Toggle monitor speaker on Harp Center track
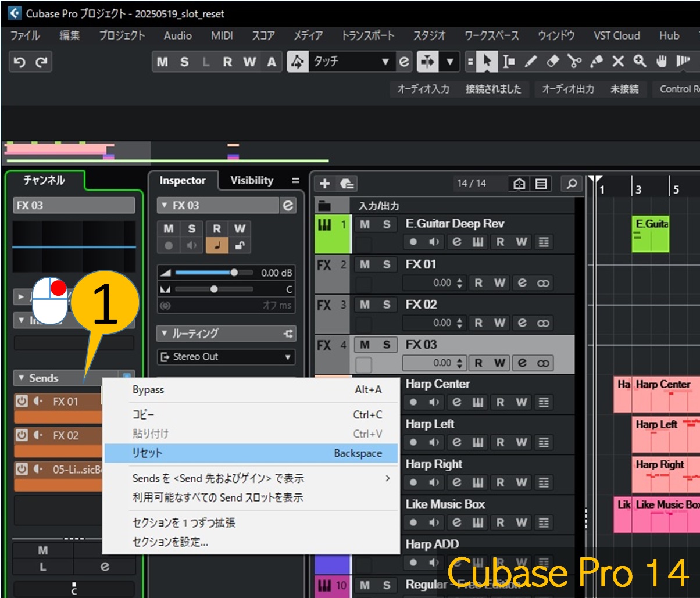This screenshot has height=598, width=700. coord(434,402)
